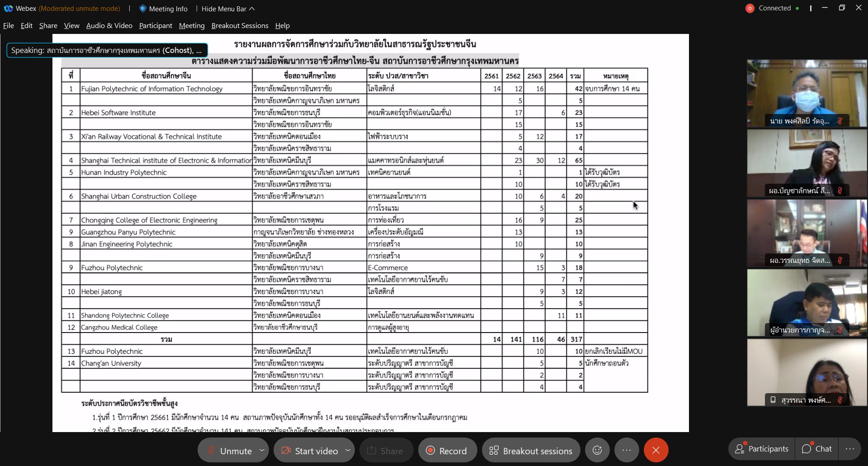Click muted mic icon on นาย พงศ์สิลป์ tile
The height and width of the screenshot is (466, 868).
click(x=840, y=121)
